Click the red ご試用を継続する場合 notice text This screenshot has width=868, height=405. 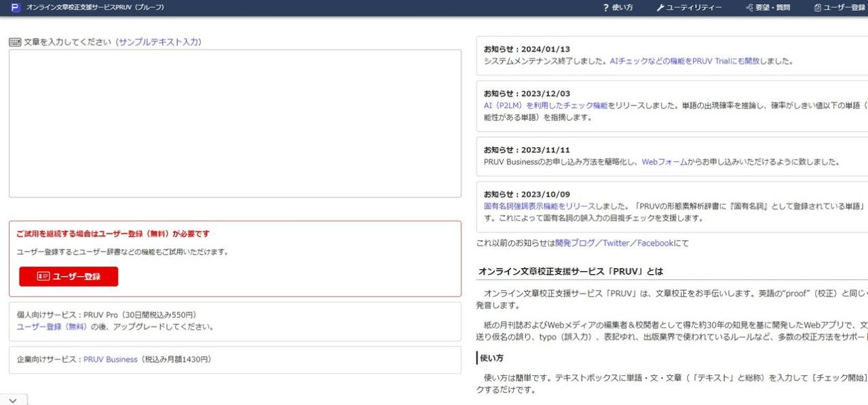(x=113, y=234)
